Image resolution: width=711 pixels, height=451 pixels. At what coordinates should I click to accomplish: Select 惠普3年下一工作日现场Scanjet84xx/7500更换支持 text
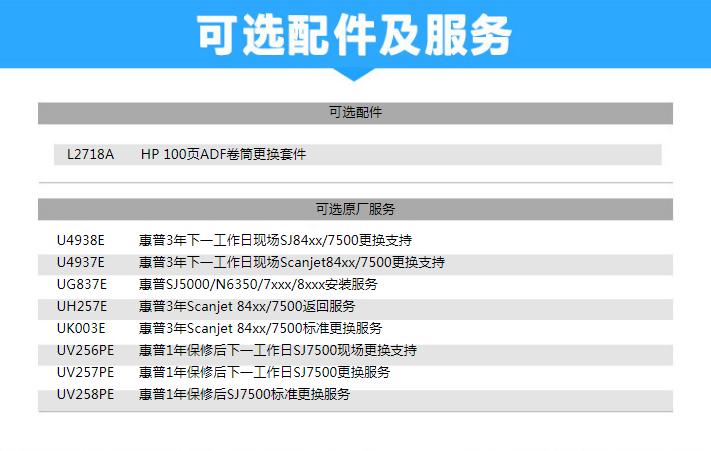point(292,262)
